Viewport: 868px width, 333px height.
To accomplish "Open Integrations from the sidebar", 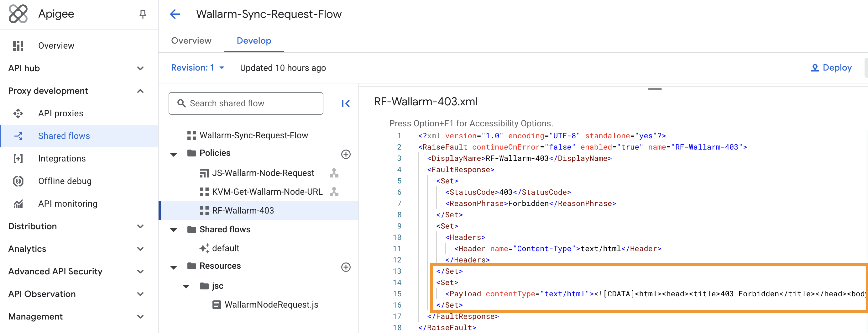I will 62,158.
